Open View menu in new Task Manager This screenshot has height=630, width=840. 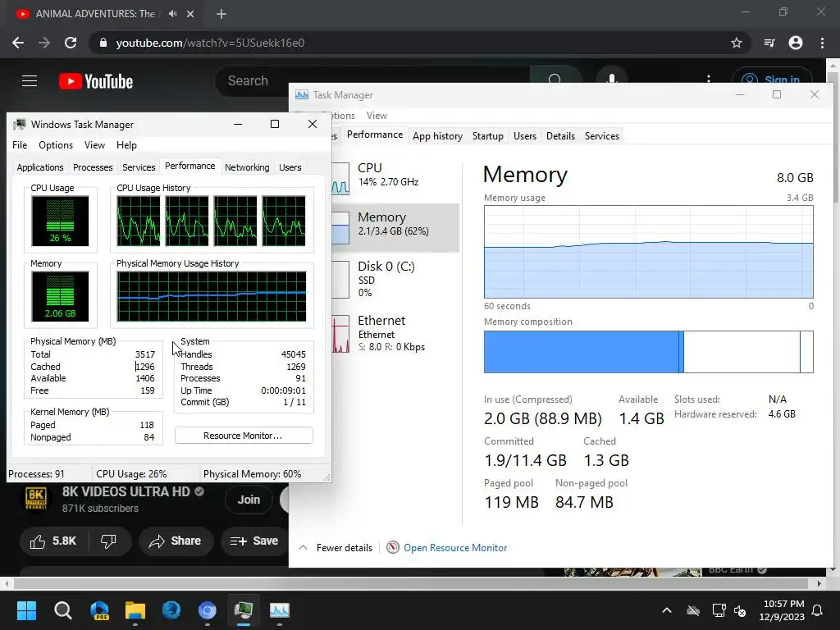[x=377, y=116]
